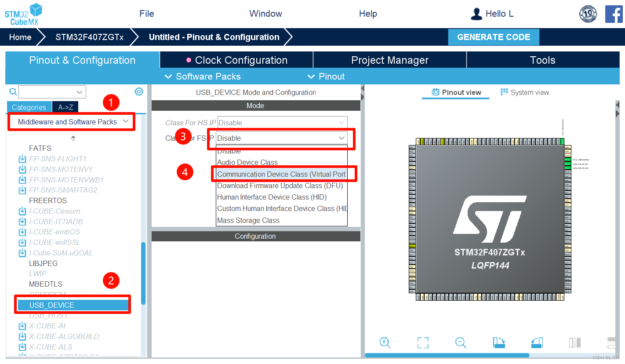Image resolution: width=625 pixels, height=364 pixels.
Task: Select the Pinout view tab
Action: point(456,92)
